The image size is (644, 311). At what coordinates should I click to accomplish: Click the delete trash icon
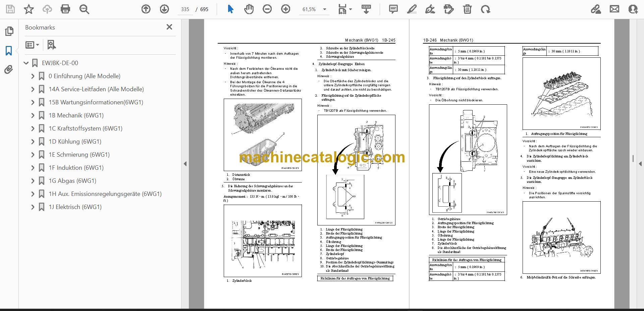coord(467,9)
